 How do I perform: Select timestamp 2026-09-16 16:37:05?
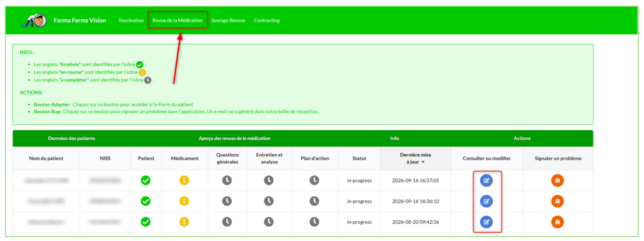coord(416,181)
